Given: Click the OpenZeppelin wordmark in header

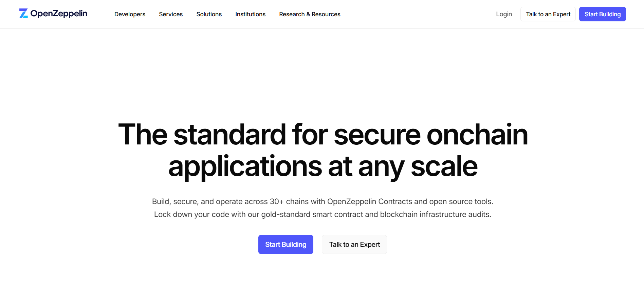Looking at the screenshot, I should click(59, 14).
